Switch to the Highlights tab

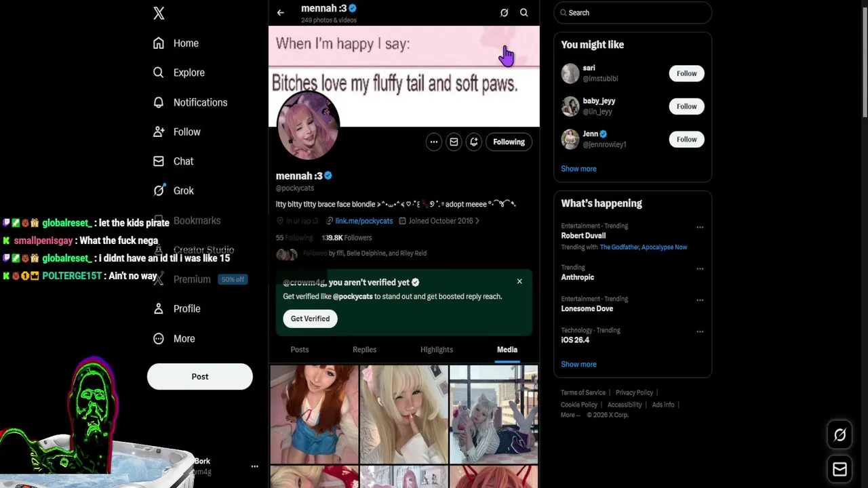pos(437,350)
